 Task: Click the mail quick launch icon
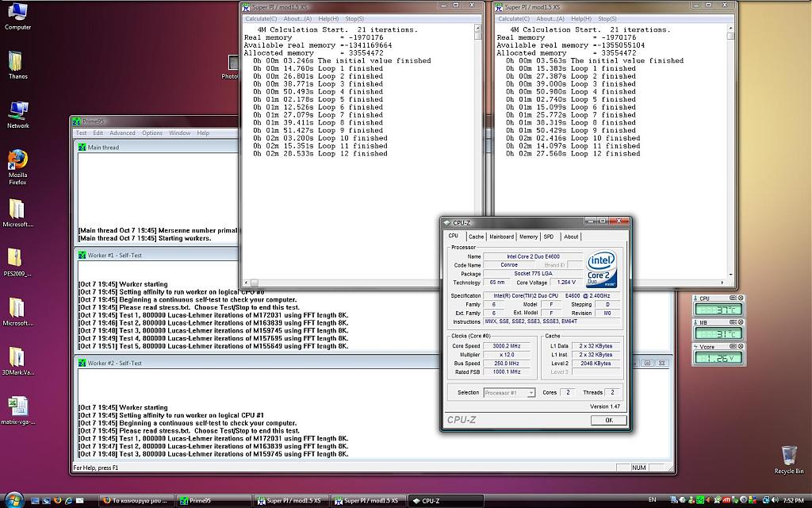[80, 501]
